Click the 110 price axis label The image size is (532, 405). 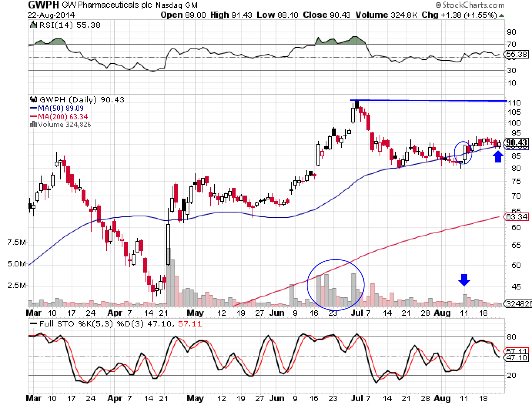click(x=514, y=103)
